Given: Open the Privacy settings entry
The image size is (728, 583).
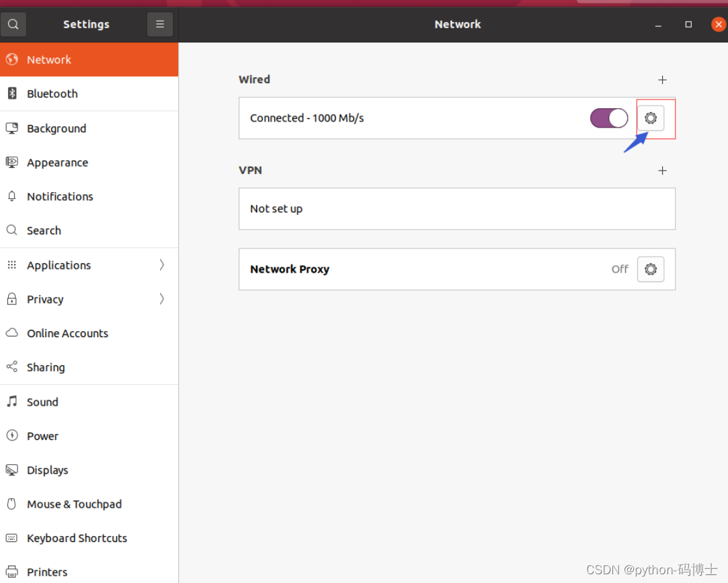Looking at the screenshot, I should (89, 299).
